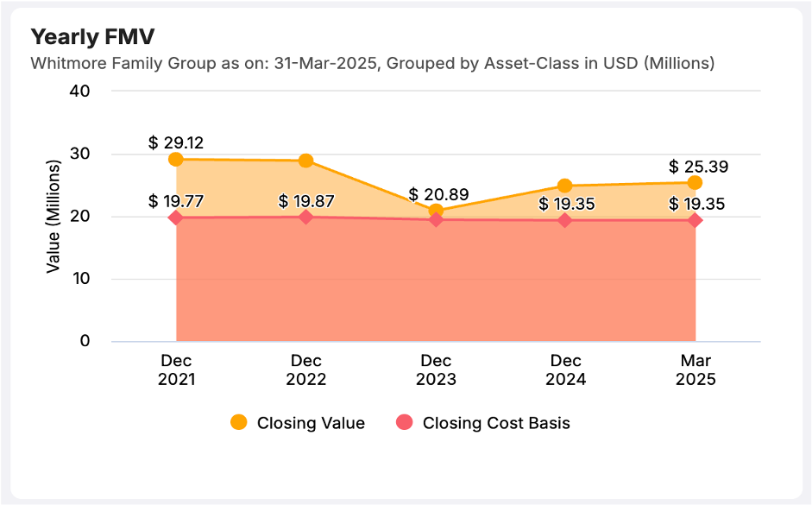Click the Closing Value point for Dec 2021

coord(176,159)
